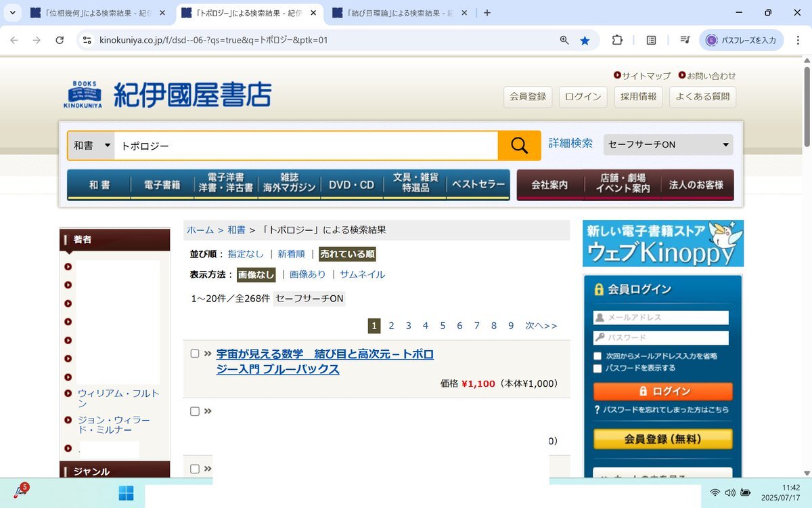Open the reading list side panel icon

[651, 41]
